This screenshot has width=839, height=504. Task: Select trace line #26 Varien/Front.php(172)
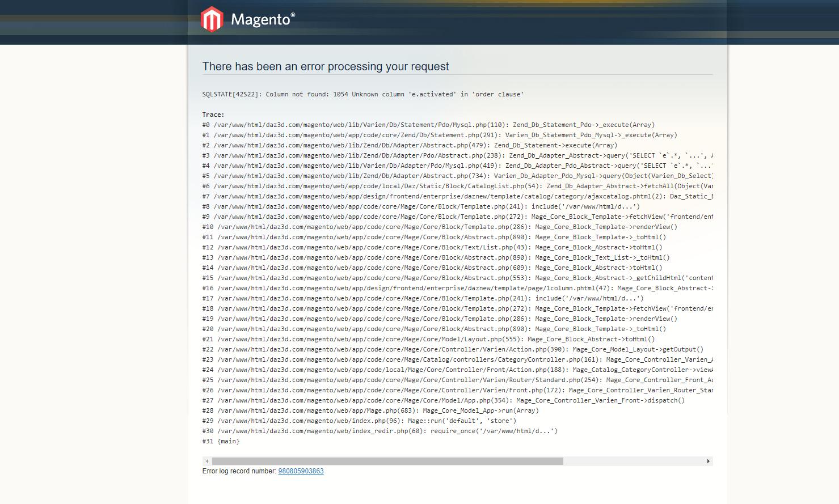(x=458, y=390)
